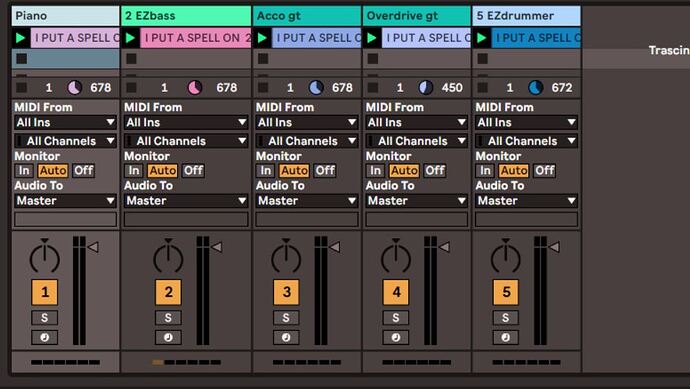Set Piano monitor to In

pyautogui.click(x=24, y=170)
